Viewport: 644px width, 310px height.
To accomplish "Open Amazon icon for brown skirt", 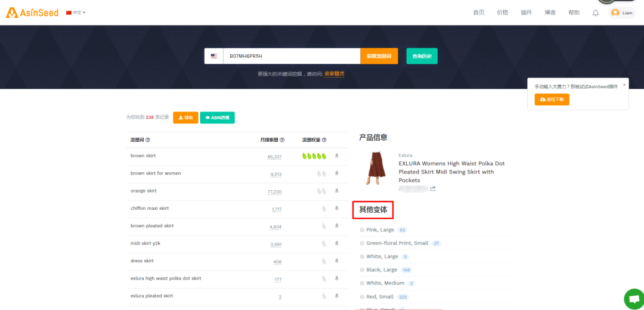I will tap(337, 156).
